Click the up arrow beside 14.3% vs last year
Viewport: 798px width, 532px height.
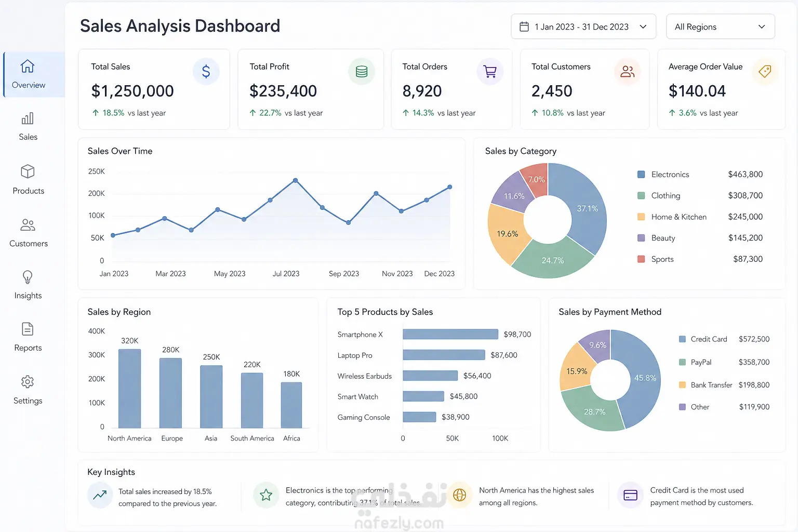[406, 113]
